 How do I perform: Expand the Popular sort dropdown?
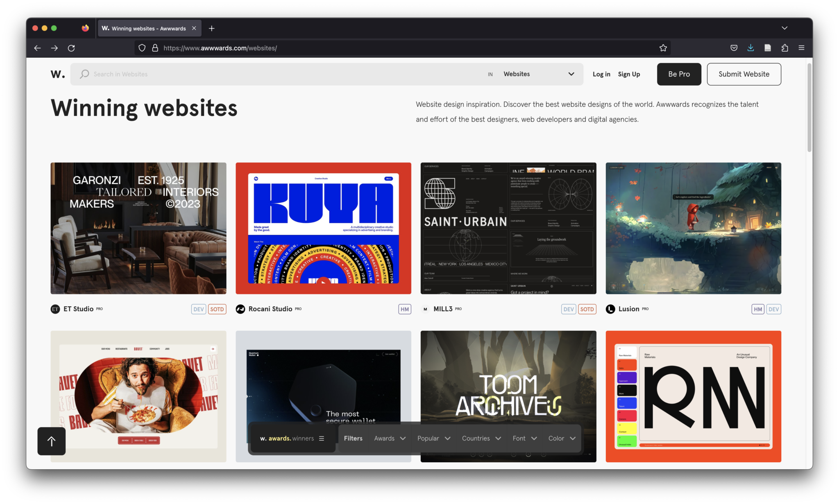434,438
